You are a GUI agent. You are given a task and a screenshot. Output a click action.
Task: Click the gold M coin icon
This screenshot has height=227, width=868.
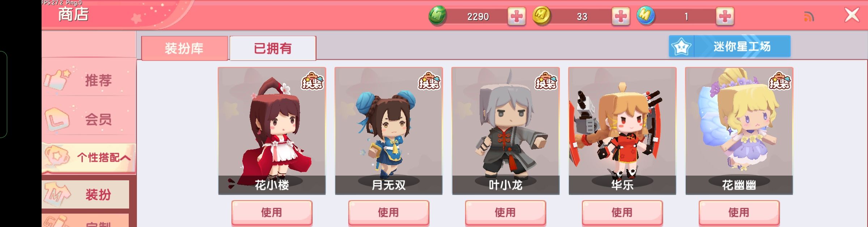click(541, 16)
